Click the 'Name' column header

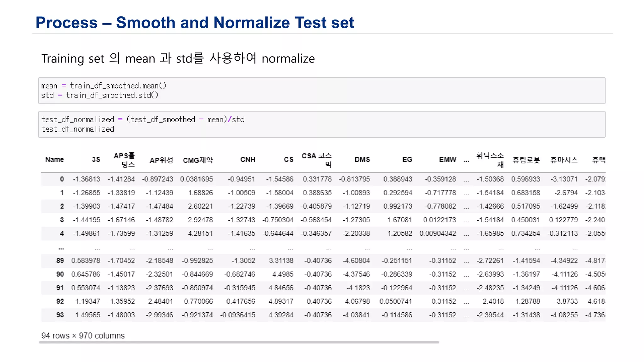(54, 159)
